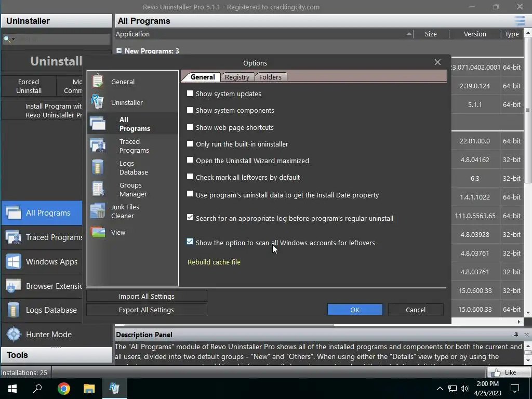532x399 pixels.
Task: Cancel the Options dialog
Action: (416, 310)
